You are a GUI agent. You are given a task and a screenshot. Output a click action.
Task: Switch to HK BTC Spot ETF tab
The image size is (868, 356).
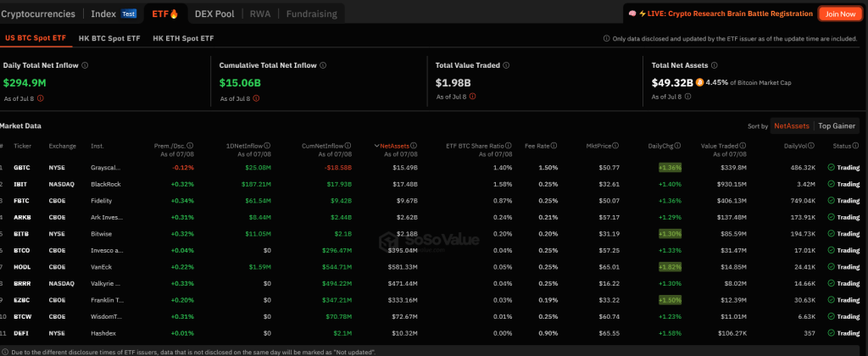[x=109, y=39]
